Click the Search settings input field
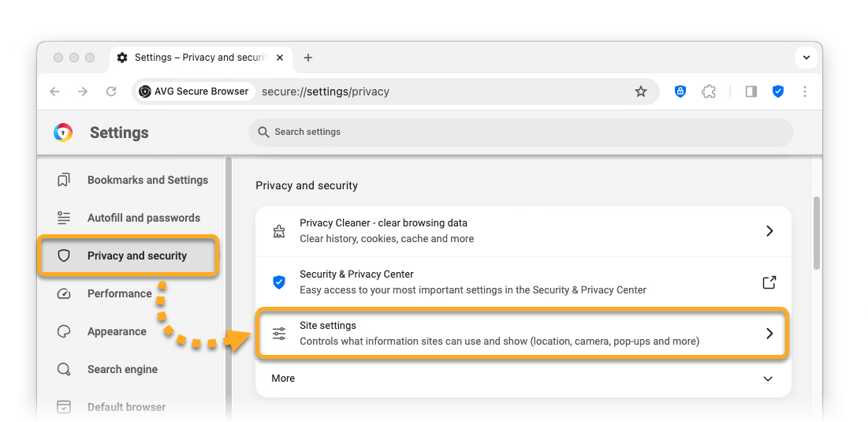 (520, 133)
